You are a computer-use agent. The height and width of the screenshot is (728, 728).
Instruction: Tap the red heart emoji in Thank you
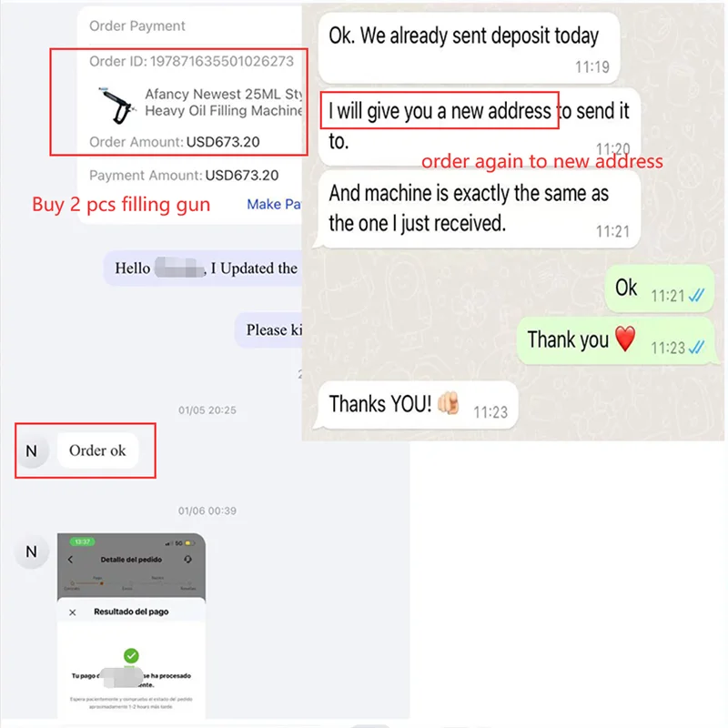625,339
